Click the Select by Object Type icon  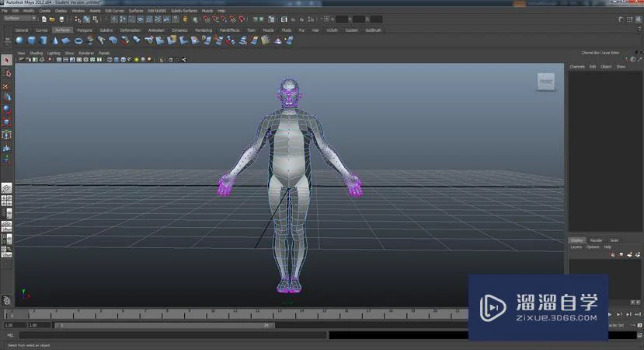pos(86,19)
